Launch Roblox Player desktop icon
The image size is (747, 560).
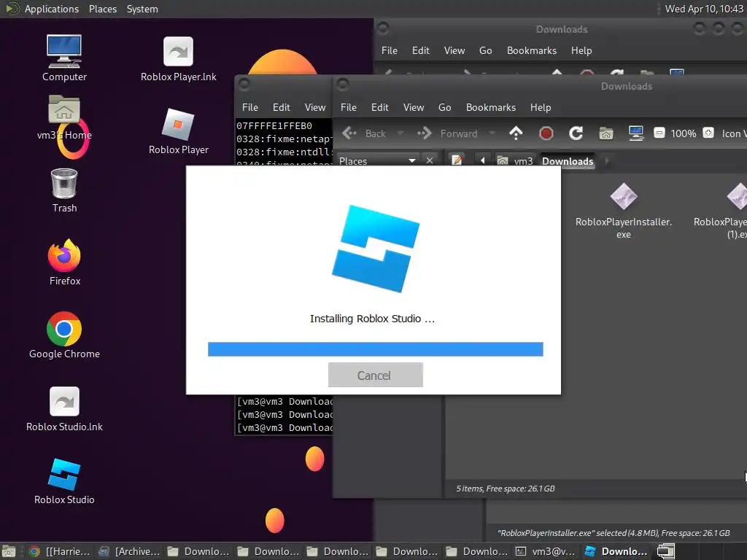[178, 131]
